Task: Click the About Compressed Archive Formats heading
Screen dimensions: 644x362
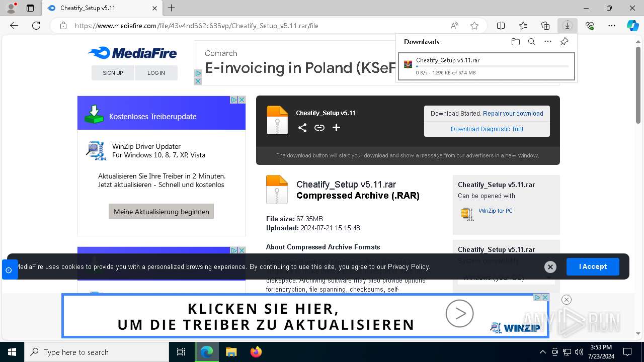Action: pos(323,247)
